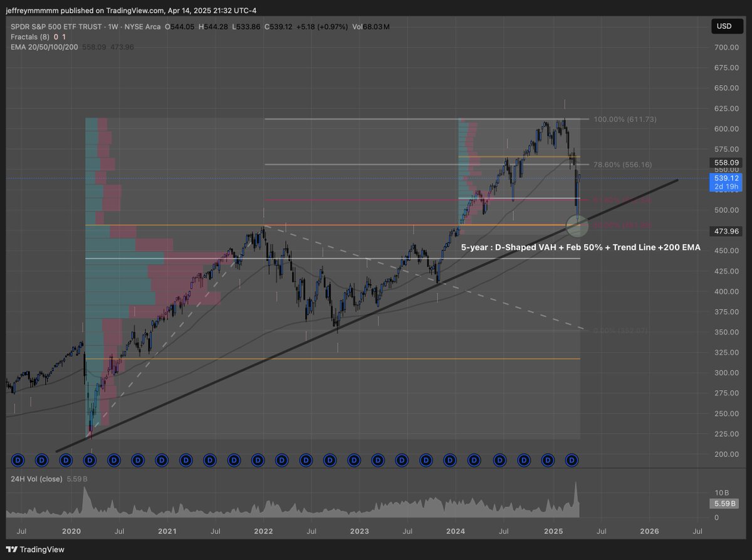
Task: Click the 2022 label on the time axis
Action: pos(263,531)
